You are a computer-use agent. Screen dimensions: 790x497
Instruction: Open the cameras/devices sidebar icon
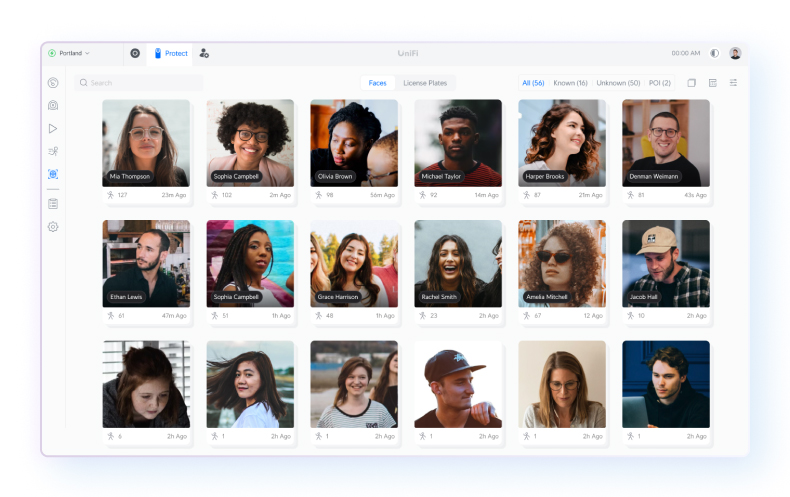coord(53,105)
